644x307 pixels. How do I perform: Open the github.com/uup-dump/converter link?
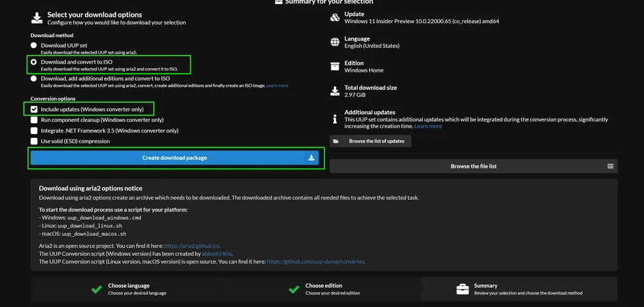(x=315, y=261)
